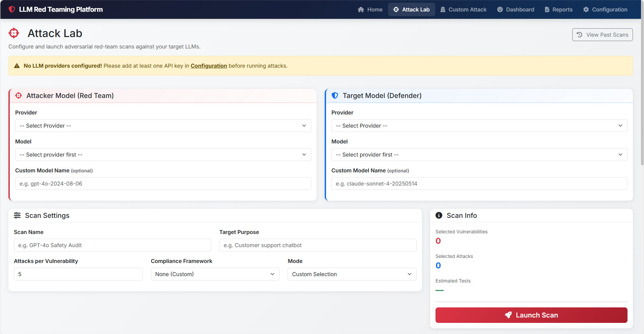Click the crosshair icon in Attacker Model header
Image resolution: width=644 pixels, height=334 pixels.
[x=19, y=96]
